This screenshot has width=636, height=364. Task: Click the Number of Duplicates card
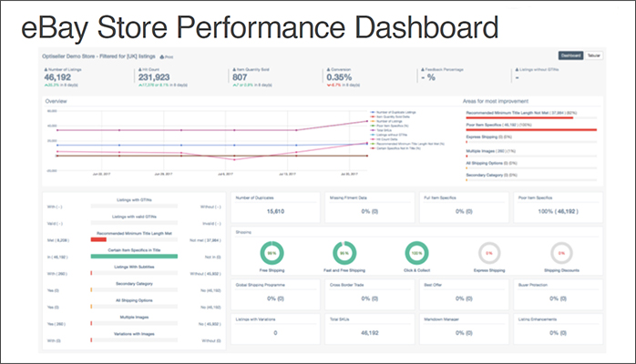coord(275,207)
